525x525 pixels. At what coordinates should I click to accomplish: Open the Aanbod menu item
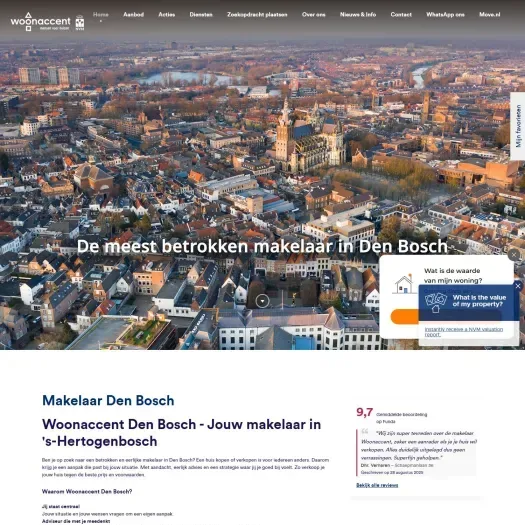(133, 14)
